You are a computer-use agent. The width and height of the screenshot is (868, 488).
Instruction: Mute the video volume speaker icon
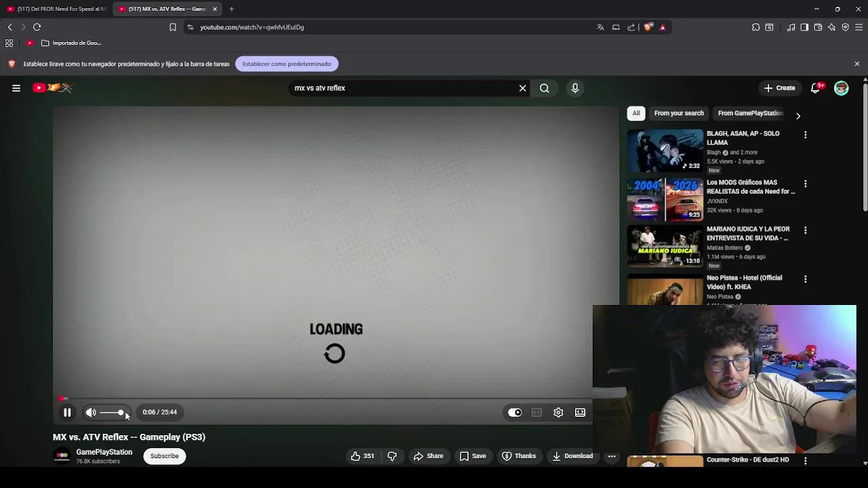coord(91,412)
